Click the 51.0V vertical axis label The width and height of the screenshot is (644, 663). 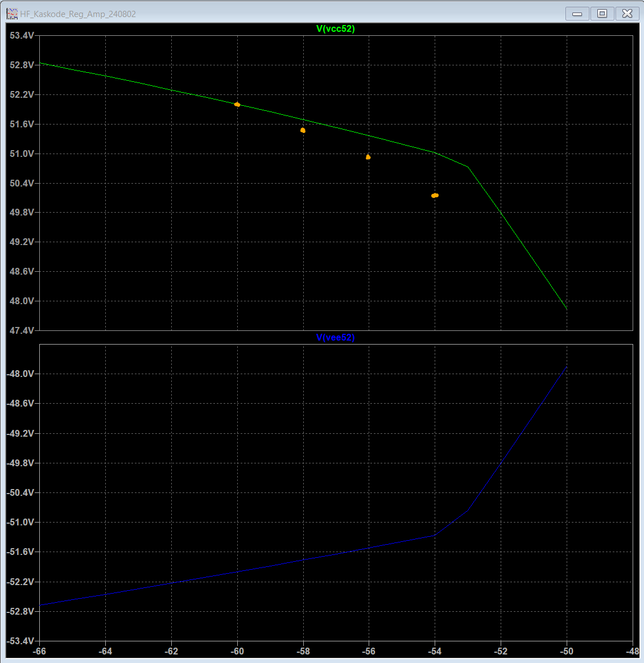coord(22,154)
